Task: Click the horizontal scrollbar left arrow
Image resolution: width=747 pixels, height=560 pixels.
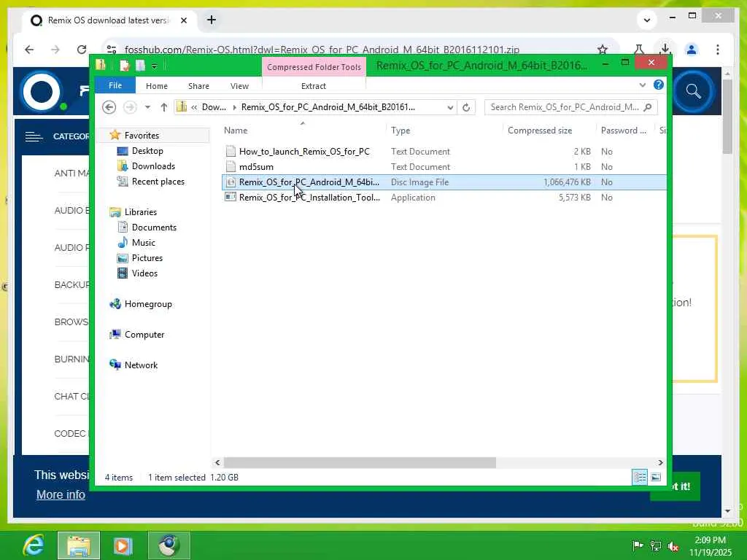Action: pyautogui.click(x=217, y=462)
